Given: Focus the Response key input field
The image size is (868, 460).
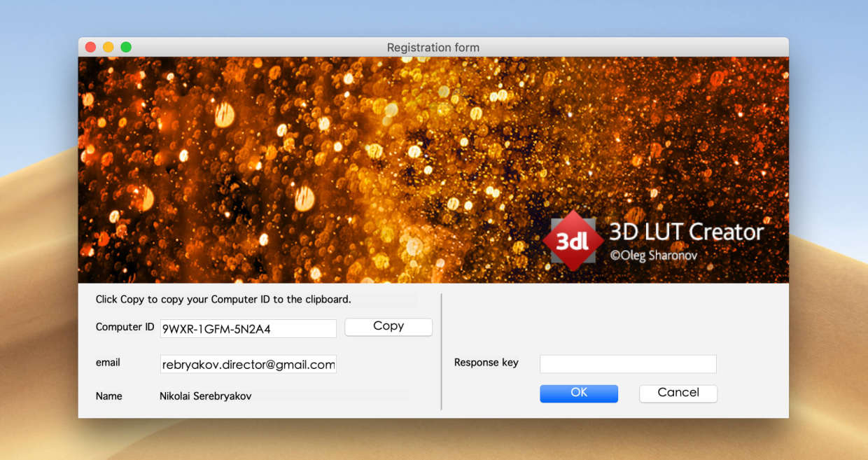Looking at the screenshot, I should [x=628, y=364].
